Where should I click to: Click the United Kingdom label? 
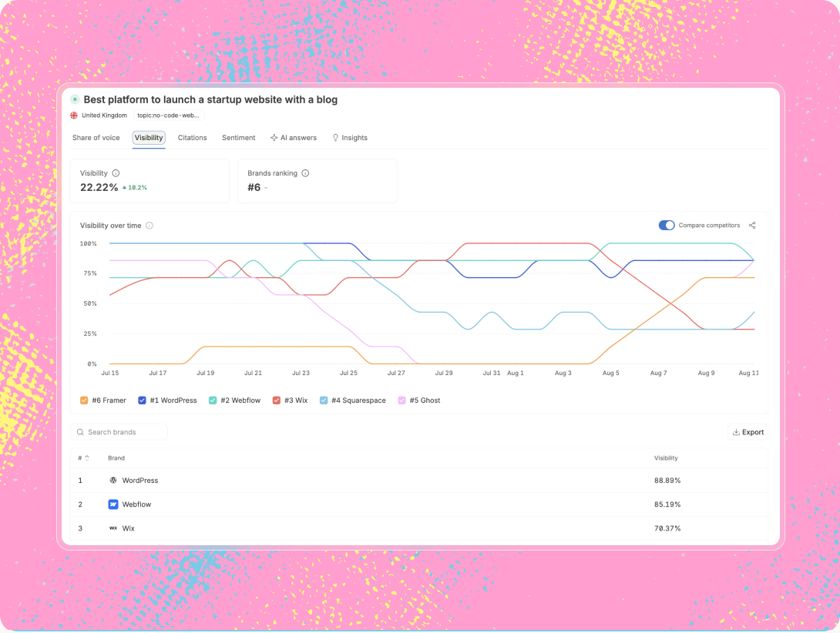(105, 116)
